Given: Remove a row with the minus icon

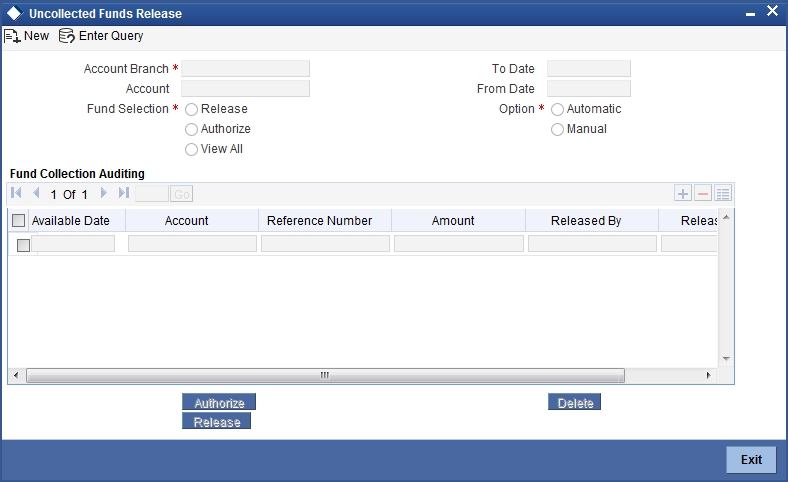Looking at the screenshot, I should [703, 194].
